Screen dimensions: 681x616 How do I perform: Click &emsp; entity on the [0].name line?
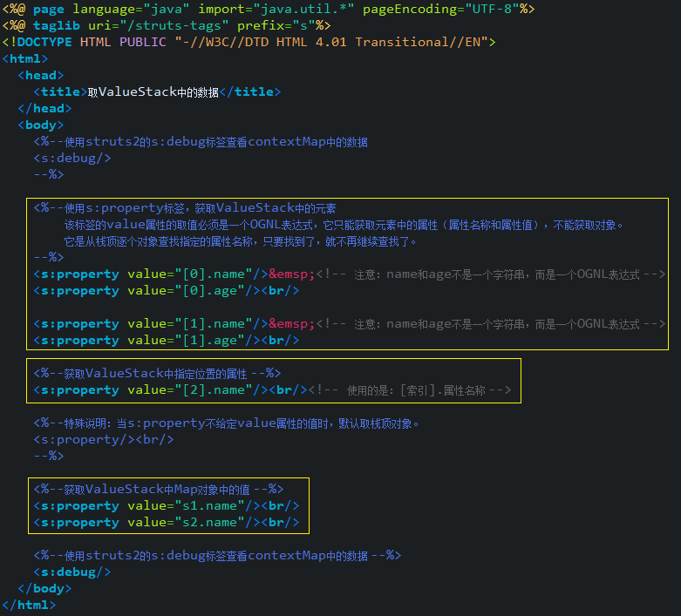point(292,274)
